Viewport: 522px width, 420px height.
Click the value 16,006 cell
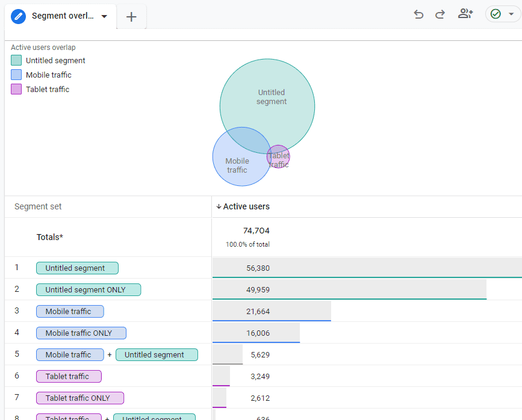pos(258,333)
